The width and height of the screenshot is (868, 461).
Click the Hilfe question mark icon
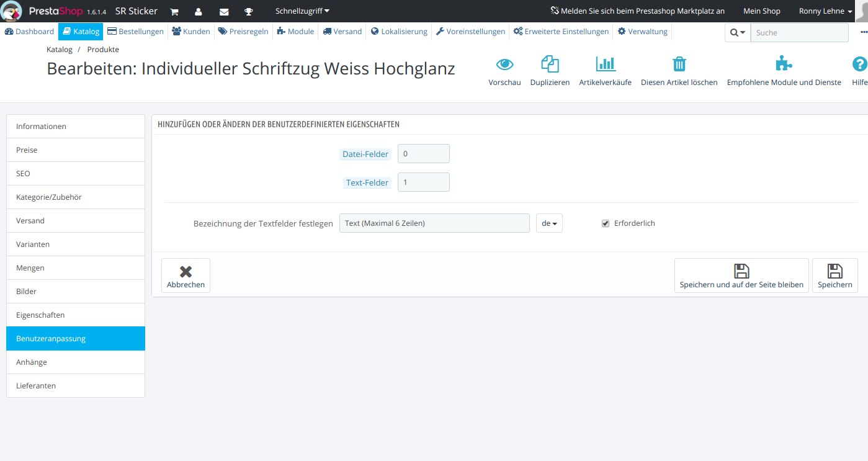pos(859,64)
